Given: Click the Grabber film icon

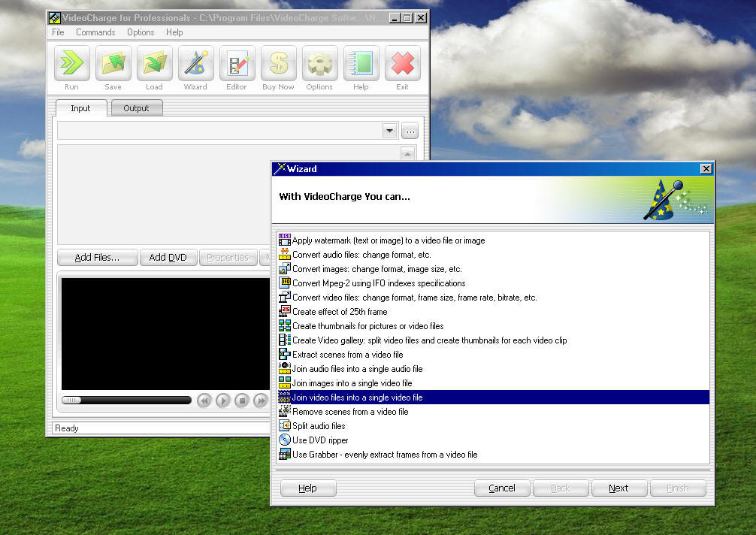Looking at the screenshot, I should click(285, 454).
